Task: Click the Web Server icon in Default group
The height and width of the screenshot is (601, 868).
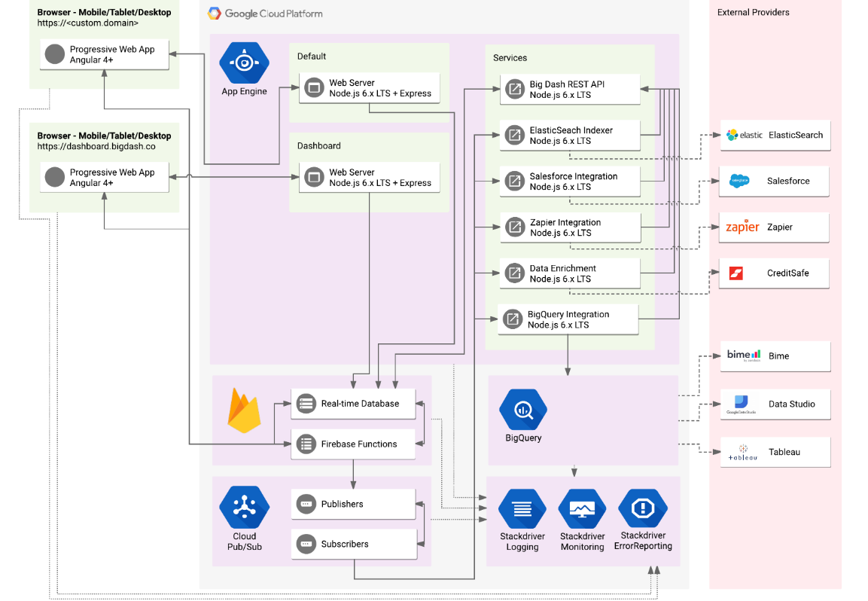Action: tap(314, 87)
